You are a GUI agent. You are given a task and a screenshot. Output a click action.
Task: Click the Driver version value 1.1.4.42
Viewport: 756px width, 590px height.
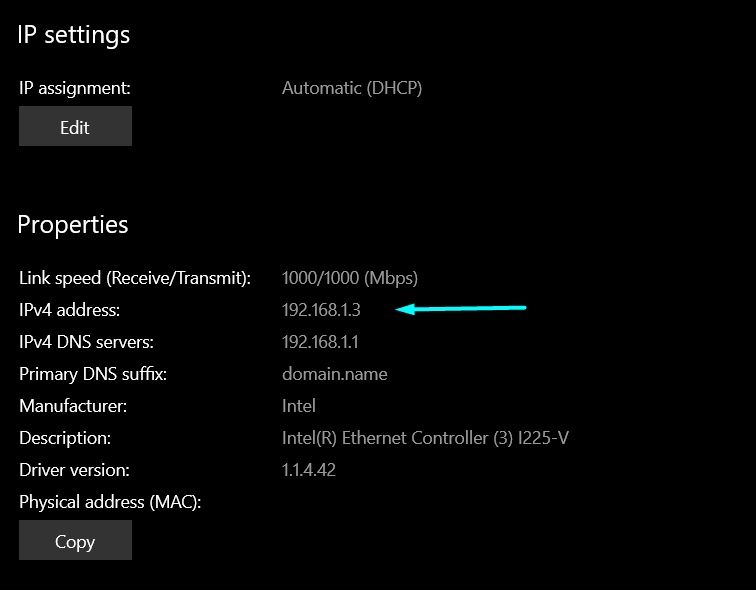point(309,470)
